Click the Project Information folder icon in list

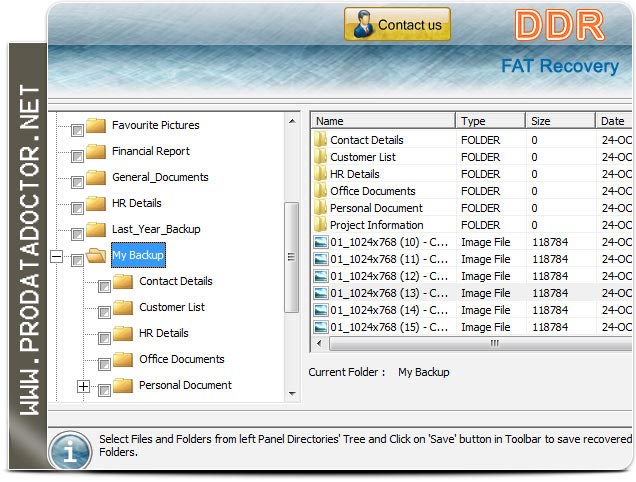coord(320,225)
